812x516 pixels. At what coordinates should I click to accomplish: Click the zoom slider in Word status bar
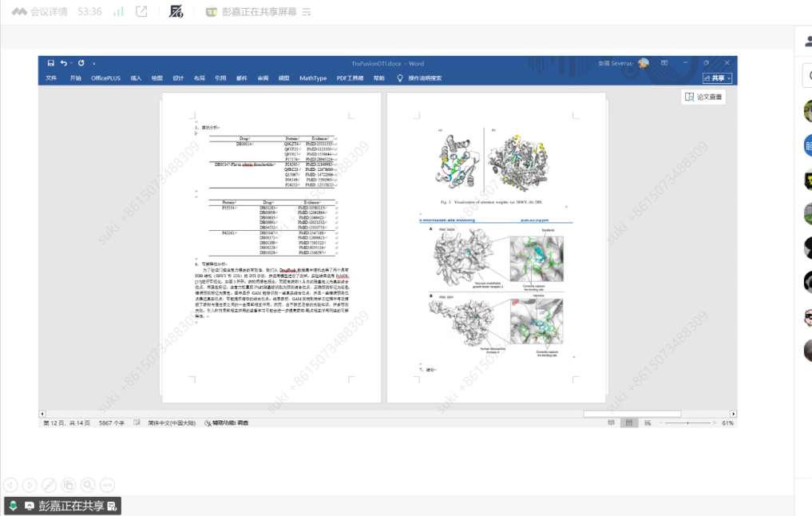[x=689, y=423]
